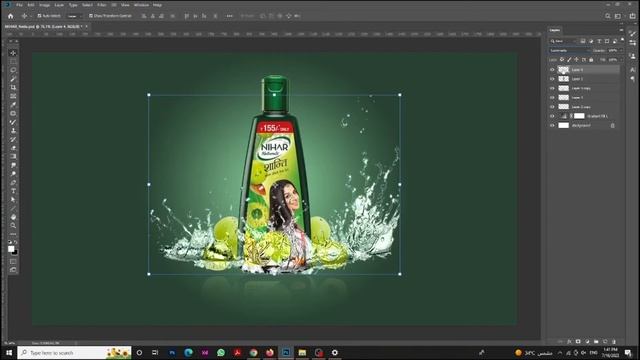This screenshot has width=640, height=360.
Task: Click align top edges icon
Action: tap(187, 16)
